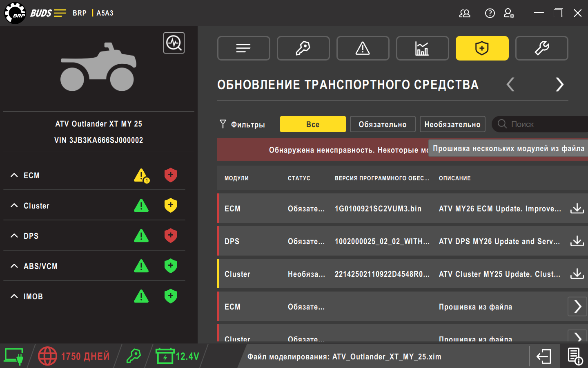588x368 pixels.
Task: Download the ECM 1G0100921SC2VUM3.bin update
Action: pos(577,208)
